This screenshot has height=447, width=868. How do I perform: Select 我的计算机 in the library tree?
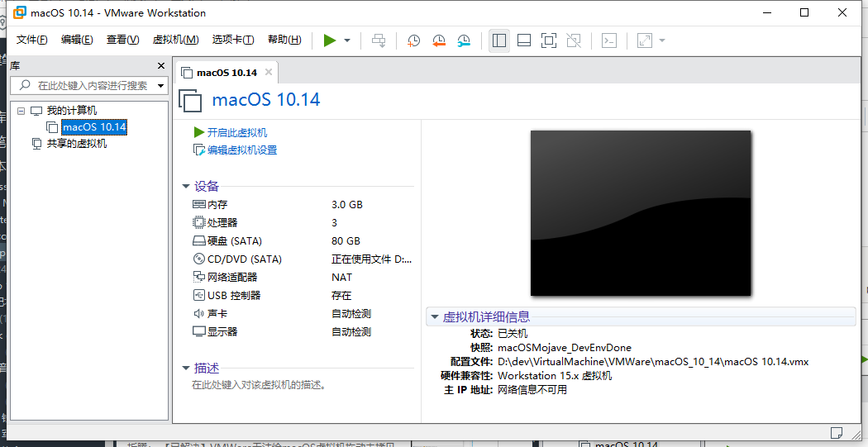pyautogui.click(x=71, y=111)
